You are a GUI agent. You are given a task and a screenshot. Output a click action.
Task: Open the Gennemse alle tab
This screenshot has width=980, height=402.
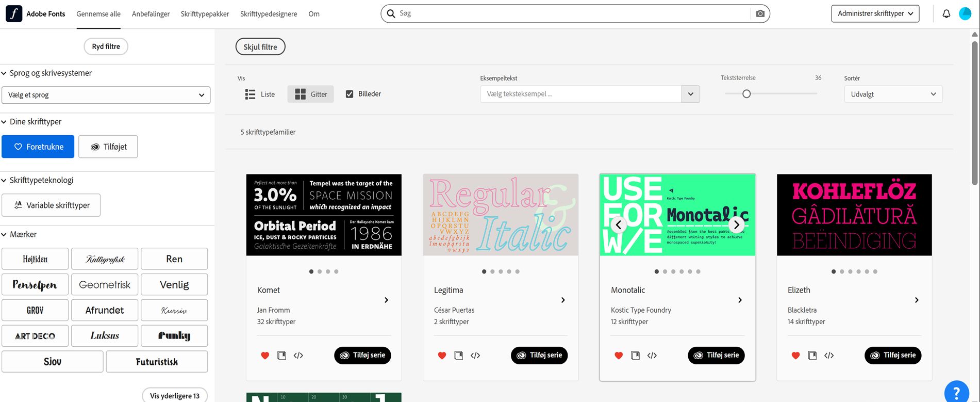coord(98,14)
